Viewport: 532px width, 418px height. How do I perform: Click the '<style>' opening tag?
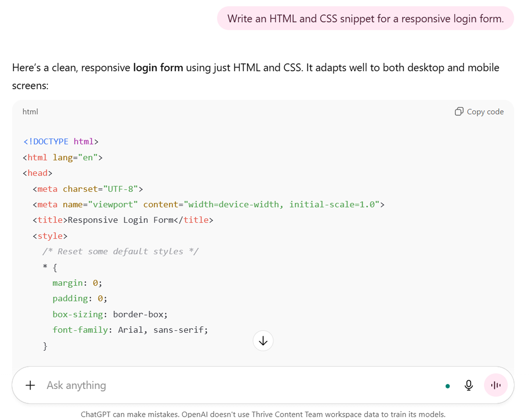(50, 236)
